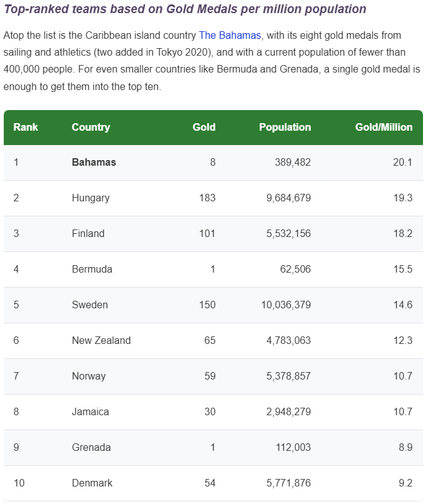Screen dimensions: 433x504
Task: Select Grenada in the table
Action: [x=91, y=447]
